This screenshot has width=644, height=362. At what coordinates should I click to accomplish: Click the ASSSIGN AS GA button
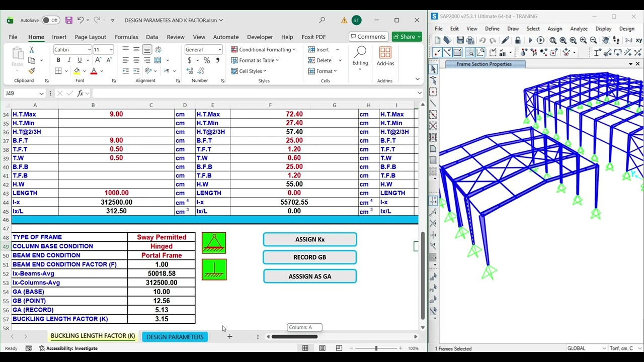click(x=310, y=277)
